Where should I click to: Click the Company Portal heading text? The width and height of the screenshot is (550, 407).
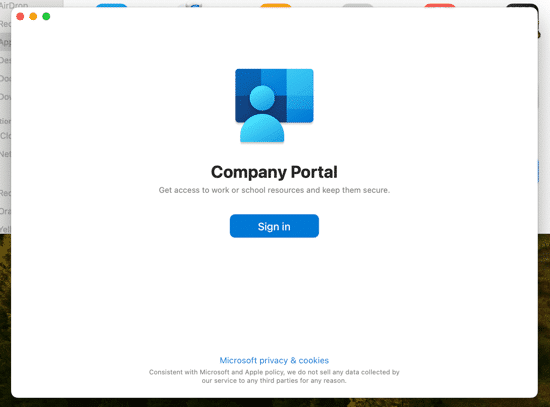(274, 172)
